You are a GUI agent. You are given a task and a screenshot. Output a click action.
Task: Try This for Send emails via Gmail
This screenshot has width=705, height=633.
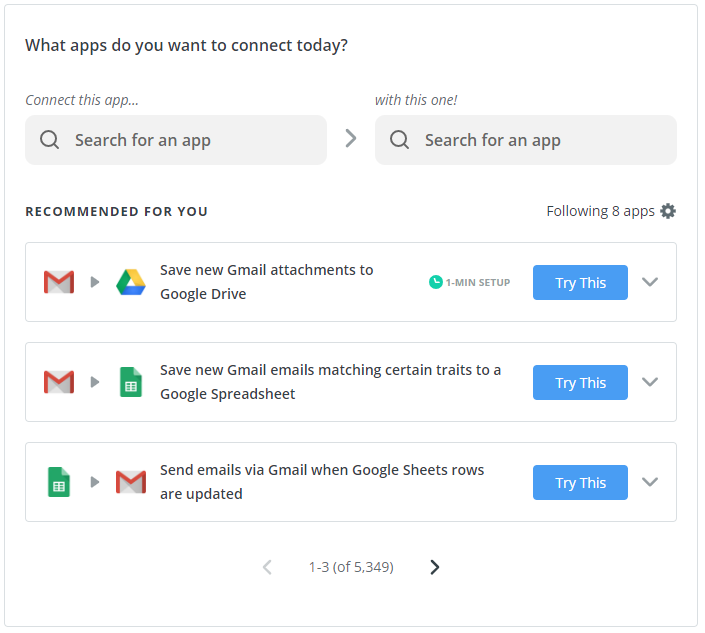pos(580,482)
